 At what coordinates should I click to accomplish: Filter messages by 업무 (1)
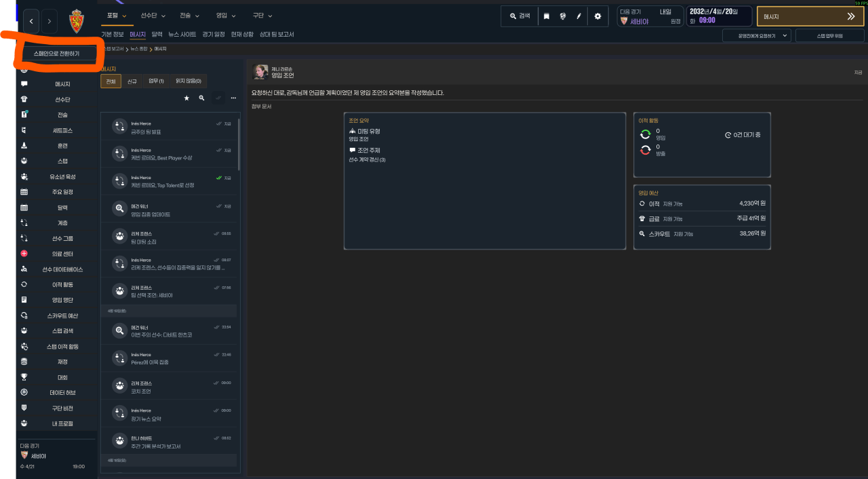pos(156,81)
